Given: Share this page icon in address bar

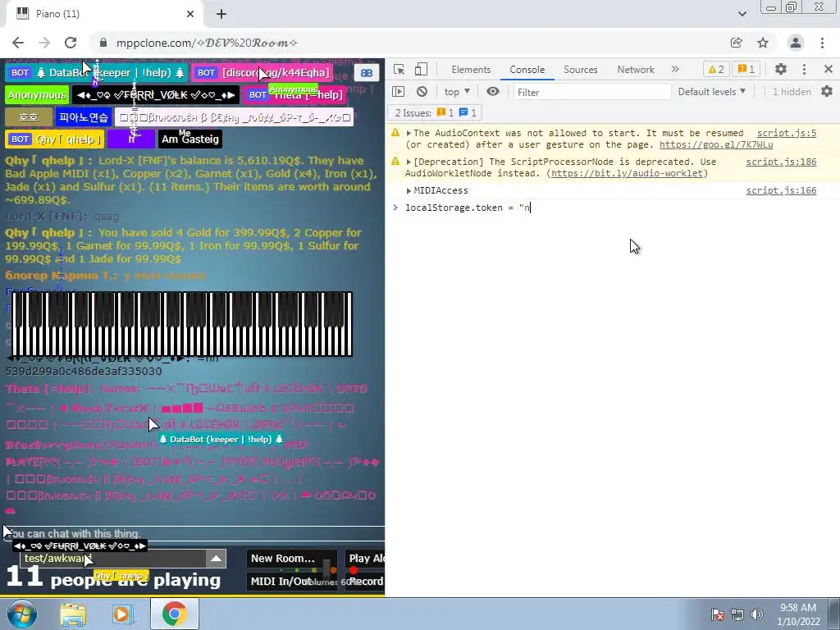Looking at the screenshot, I should [737, 43].
